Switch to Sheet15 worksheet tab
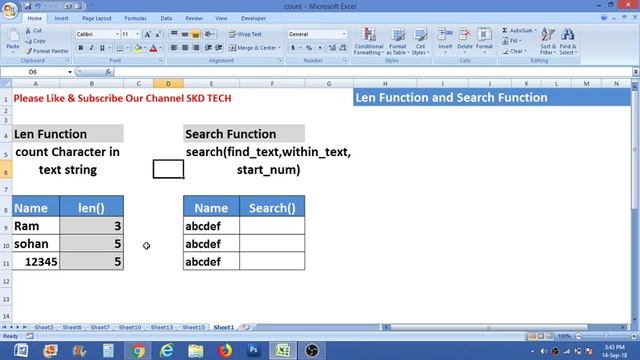The image size is (640, 360). point(193,327)
